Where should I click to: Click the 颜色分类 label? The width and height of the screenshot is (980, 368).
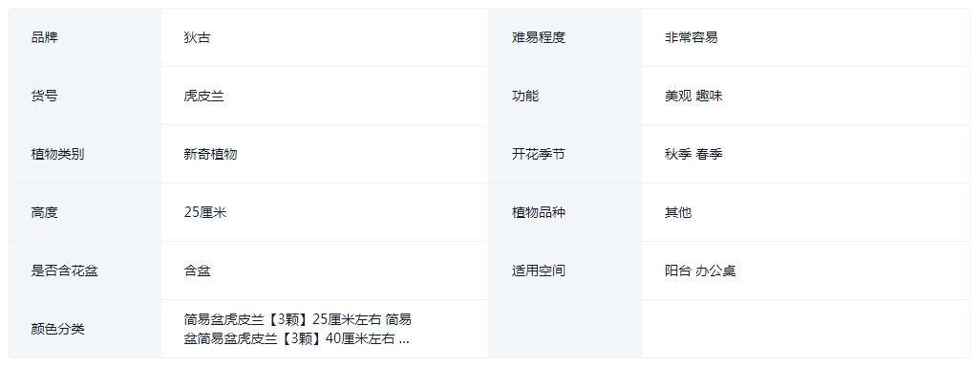click(x=57, y=329)
